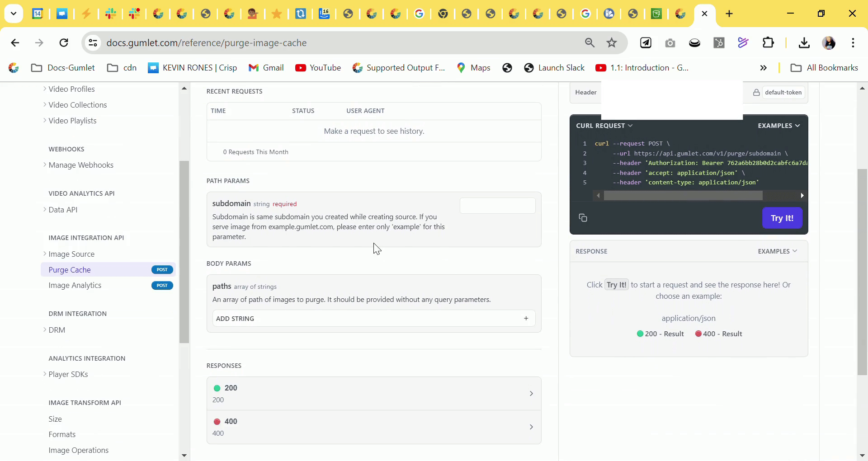Click the plus icon to add string
The height and width of the screenshot is (461, 868).
pyautogui.click(x=526, y=319)
